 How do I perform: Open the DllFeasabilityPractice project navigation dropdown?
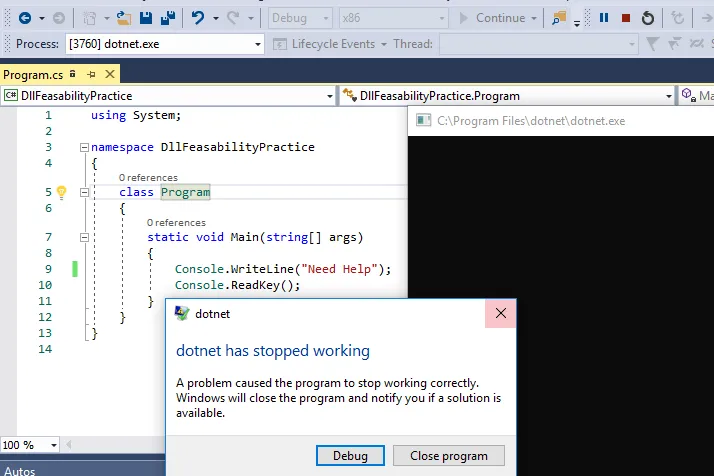168,96
